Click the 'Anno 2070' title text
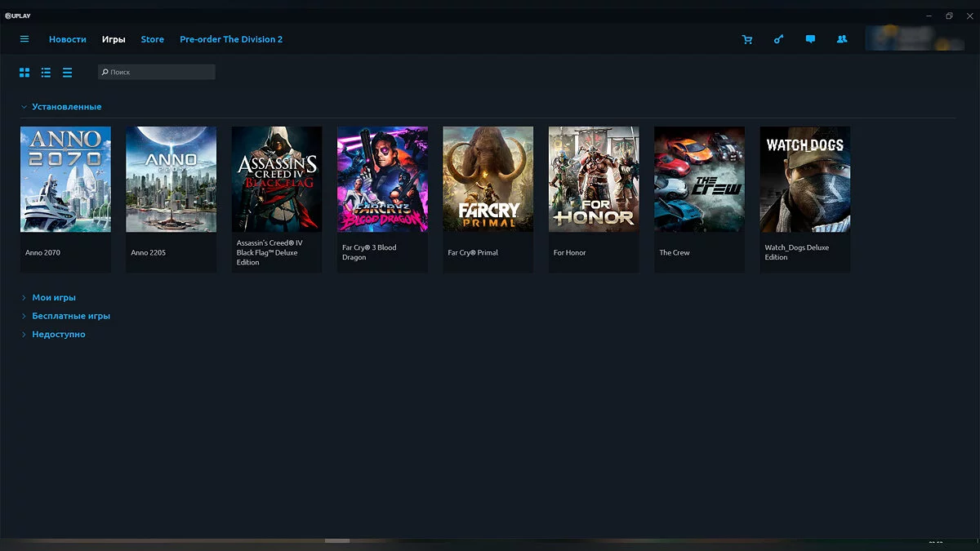The image size is (980, 551). pyautogui.click(x=42, y=253)
